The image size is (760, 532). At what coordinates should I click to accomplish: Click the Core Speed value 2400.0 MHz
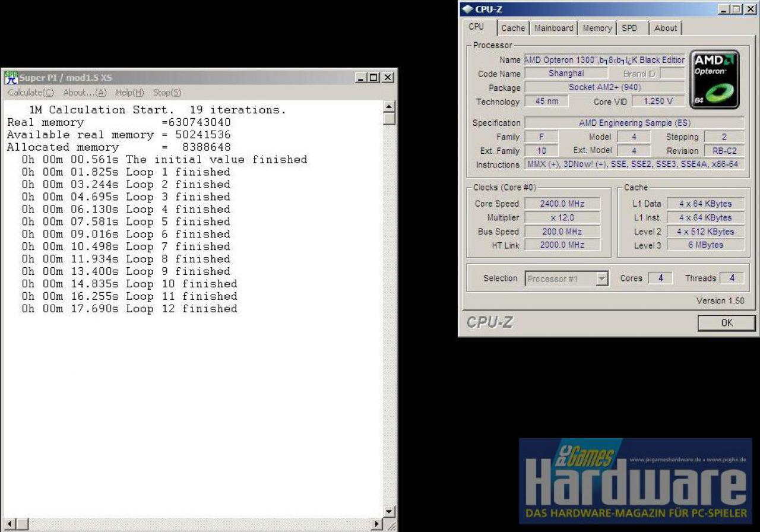click(562, 204)
